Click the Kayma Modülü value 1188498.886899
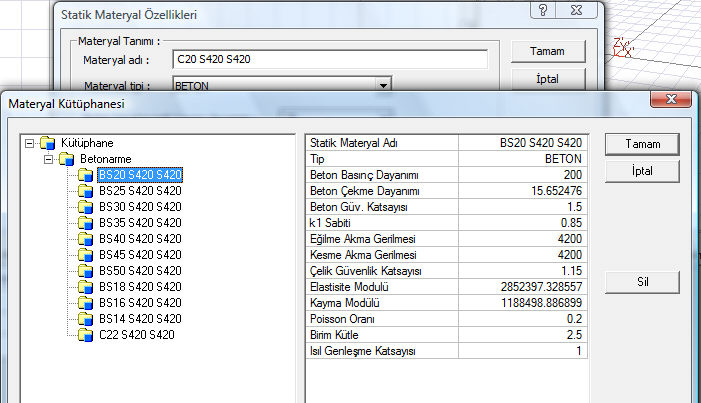701x403 pixels. pos(541,303)
